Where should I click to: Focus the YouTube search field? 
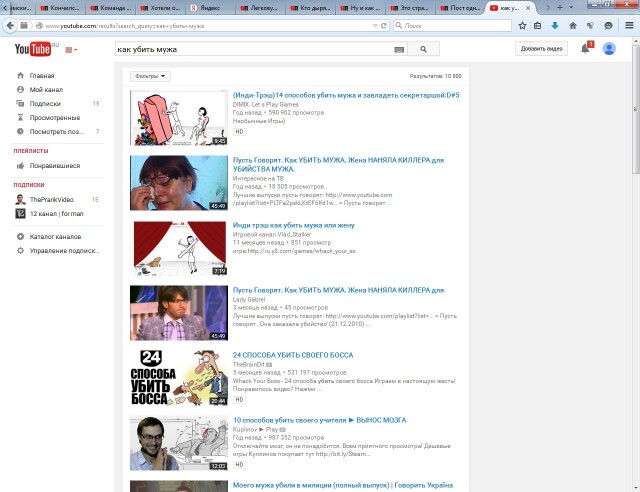point(254,49)
